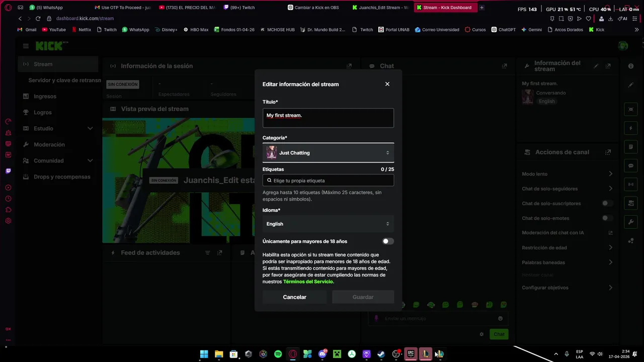Click the Cancelar button

(294, 297)
